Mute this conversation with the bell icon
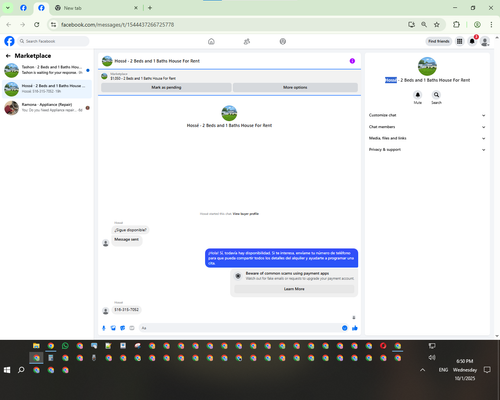Image resolution: width=500 pixels, height=400 pixels. pyautogui.click(x=418, y=95)
